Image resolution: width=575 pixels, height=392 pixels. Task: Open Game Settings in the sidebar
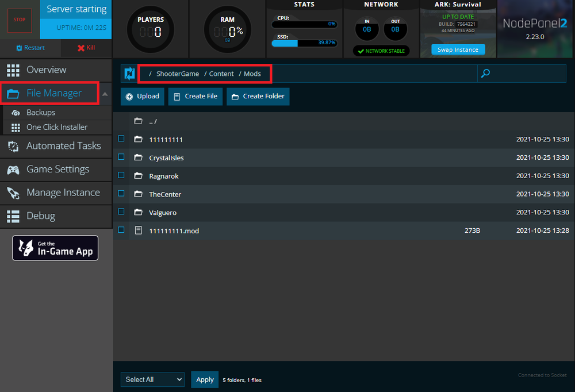point(56,170)
